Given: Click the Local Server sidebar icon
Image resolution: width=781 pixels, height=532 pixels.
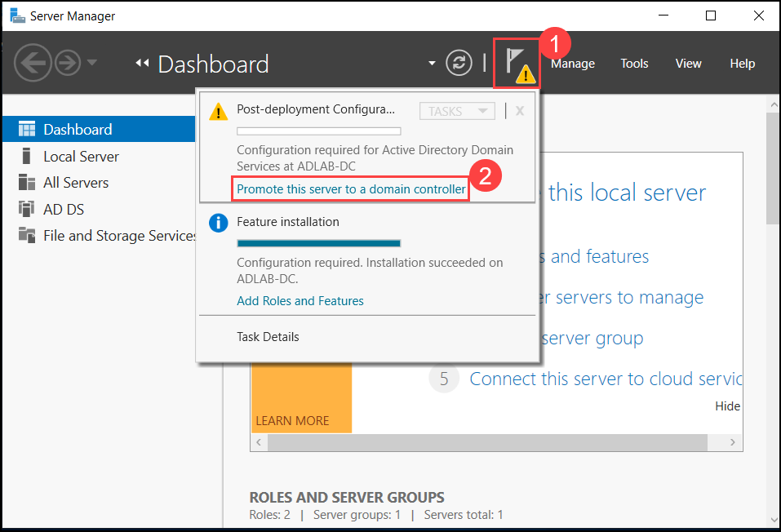Looking at the screenshot, I should 27,156.
